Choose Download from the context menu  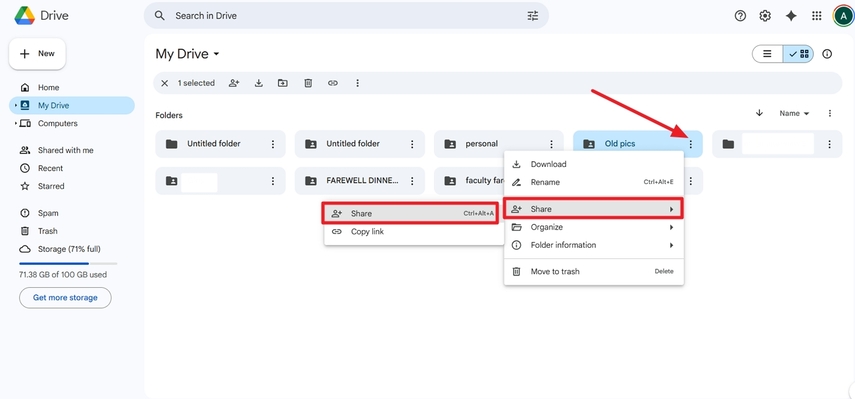(x=593, y=164)
